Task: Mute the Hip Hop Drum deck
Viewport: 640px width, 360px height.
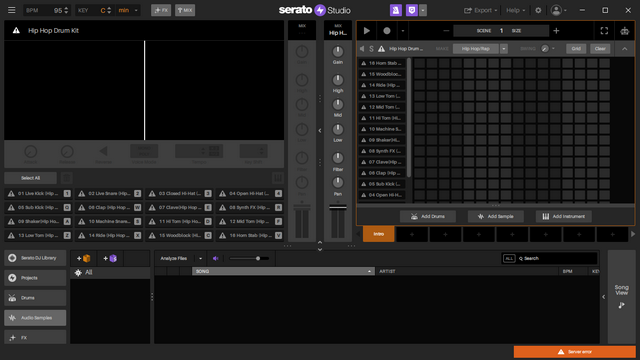Action: pos(362,49)
